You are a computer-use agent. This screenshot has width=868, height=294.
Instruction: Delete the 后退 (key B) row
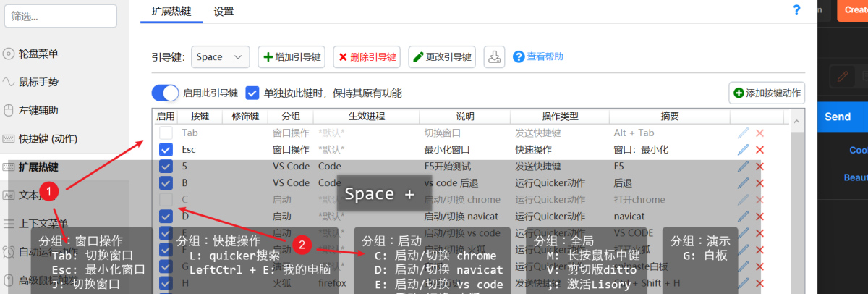[759, 182]
